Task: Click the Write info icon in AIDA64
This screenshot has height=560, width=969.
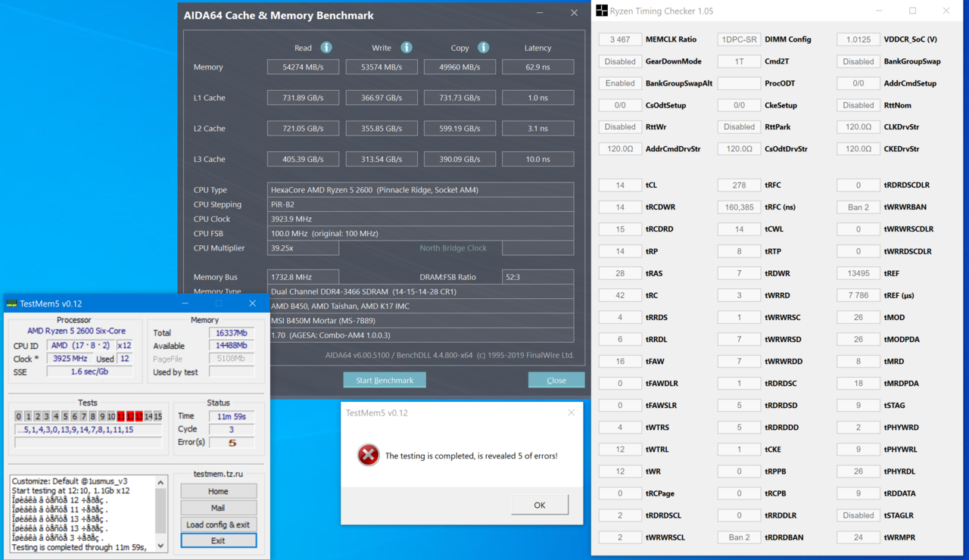Action: point(407,48)
